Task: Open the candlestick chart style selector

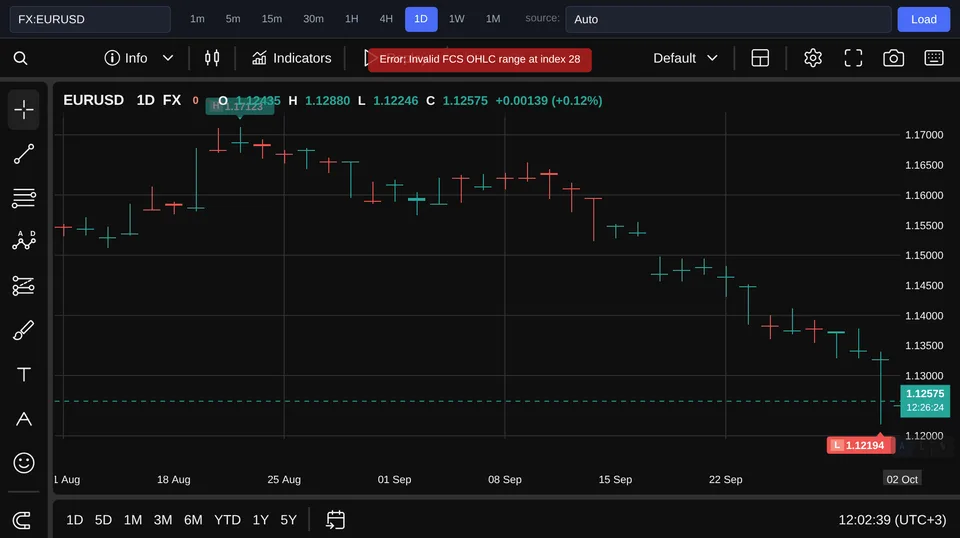Action: 212,58
